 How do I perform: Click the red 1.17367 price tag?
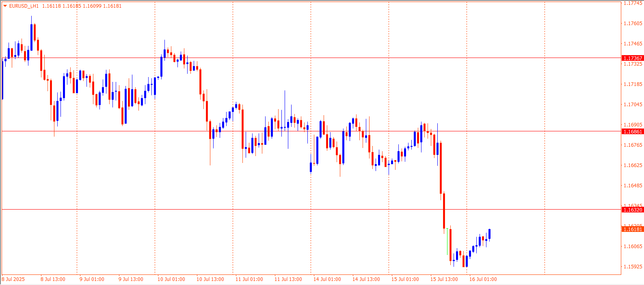click(633, 58)
